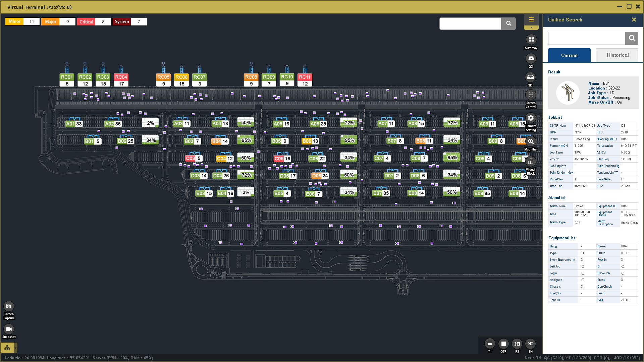Click the Snapshot camera icon
The height and width of the screenshot is (362, 644).
pyautogui.click(x=9, y=329)
